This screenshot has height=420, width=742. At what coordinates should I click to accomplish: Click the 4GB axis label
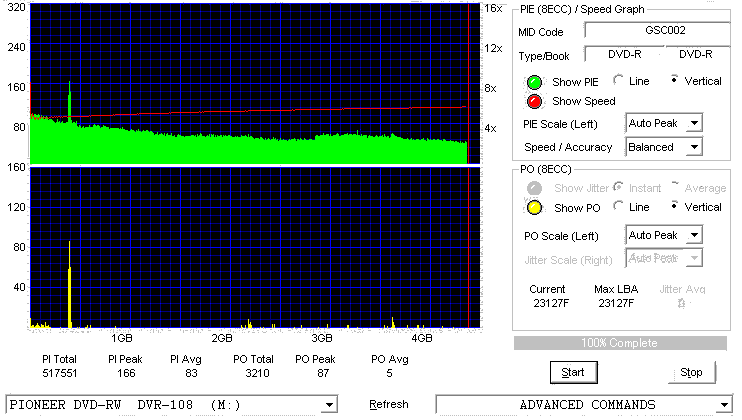click(422, 338)
